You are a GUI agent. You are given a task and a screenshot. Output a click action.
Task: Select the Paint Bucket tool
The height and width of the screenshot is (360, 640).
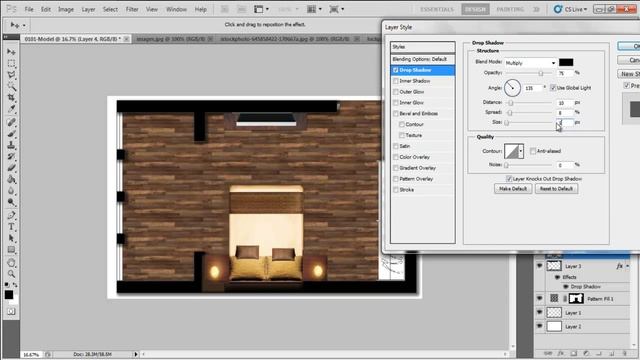point(11,180)
